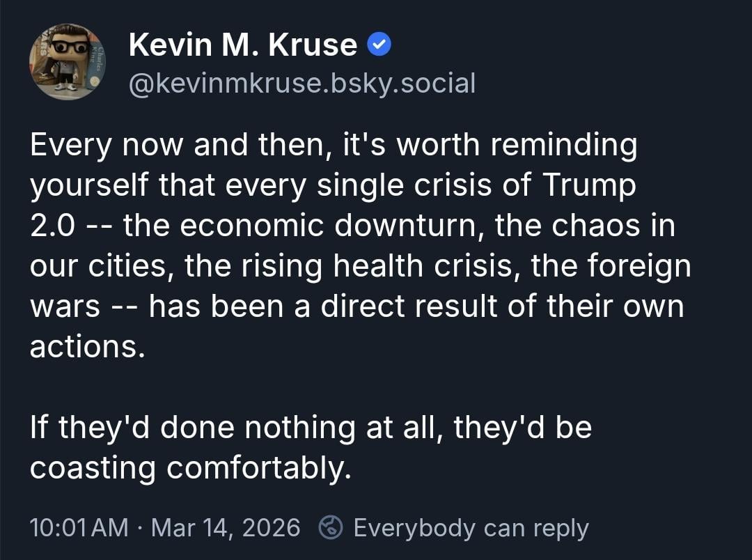Click the "2.0" text in the post
752x560 pixels.
point(52,226)
